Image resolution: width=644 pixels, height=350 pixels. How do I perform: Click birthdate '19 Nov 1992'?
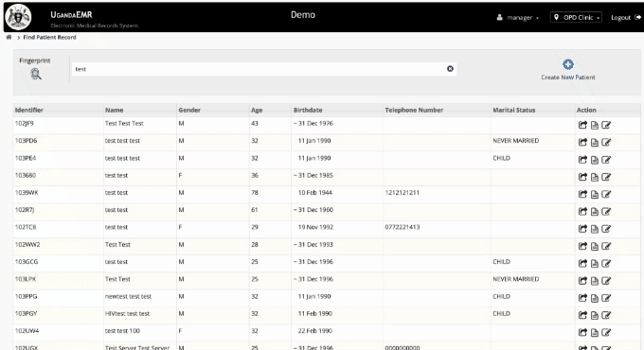coord(315,227)
